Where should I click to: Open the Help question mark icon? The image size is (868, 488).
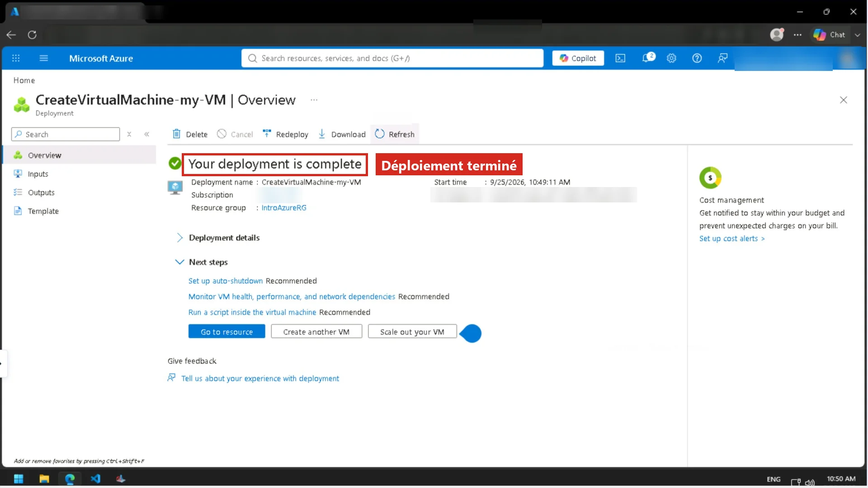point(697,58)
